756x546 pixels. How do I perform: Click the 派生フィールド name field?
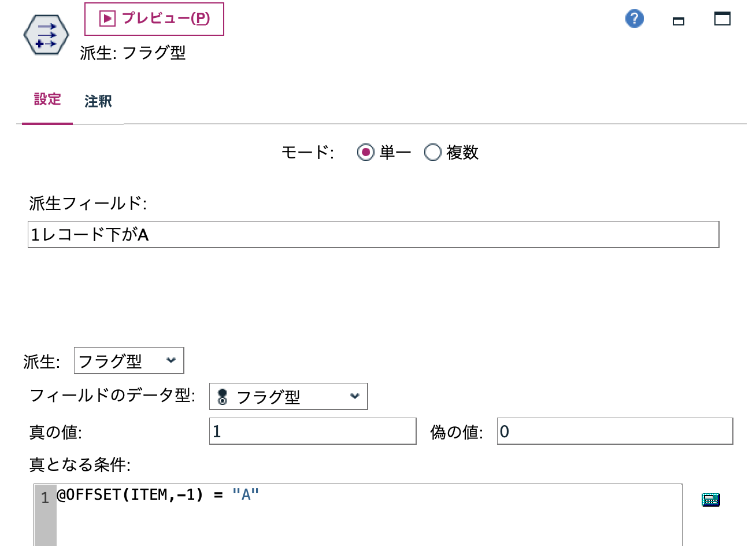tap(373, 234)
